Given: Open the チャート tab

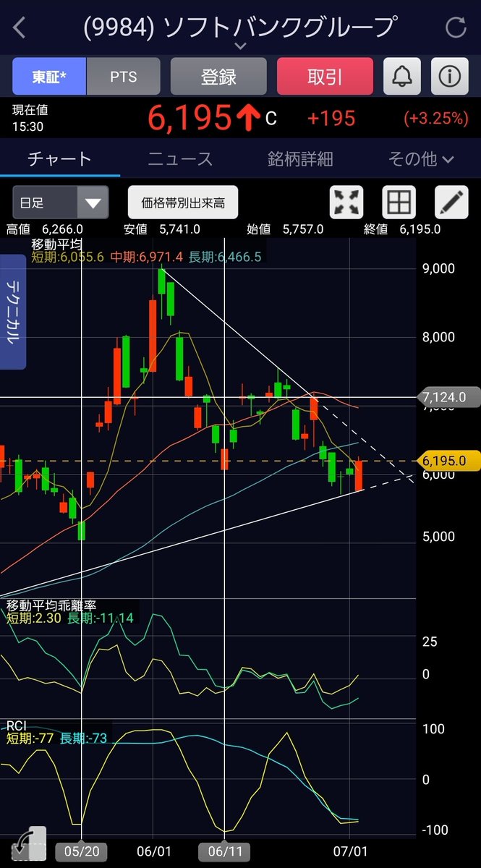Looking at the screenshot, I should click(60, 158).
